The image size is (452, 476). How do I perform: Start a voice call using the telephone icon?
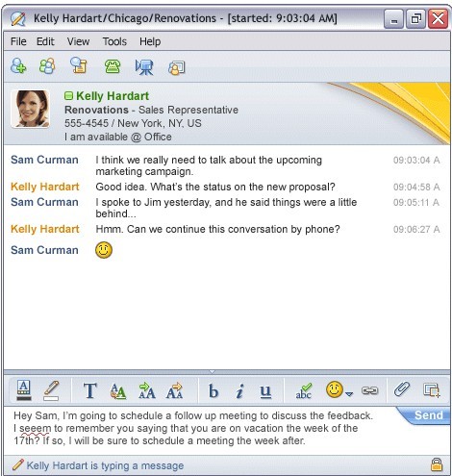[x=113, y=66]
